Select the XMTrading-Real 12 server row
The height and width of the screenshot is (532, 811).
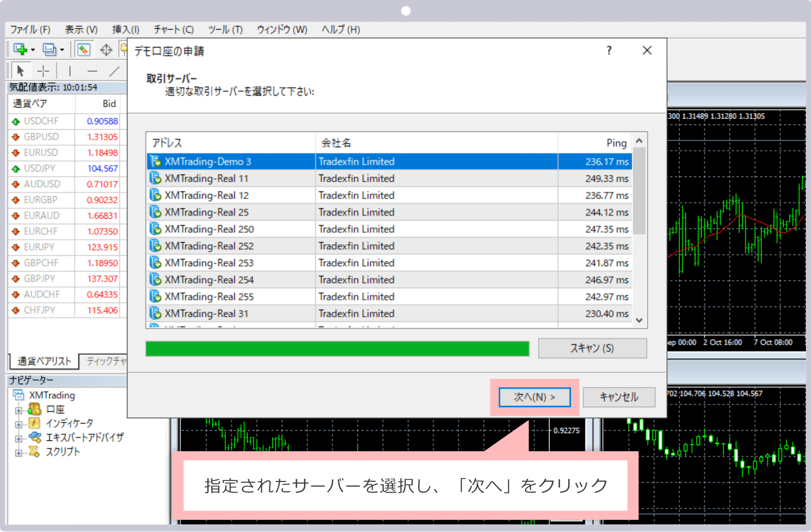389,195
